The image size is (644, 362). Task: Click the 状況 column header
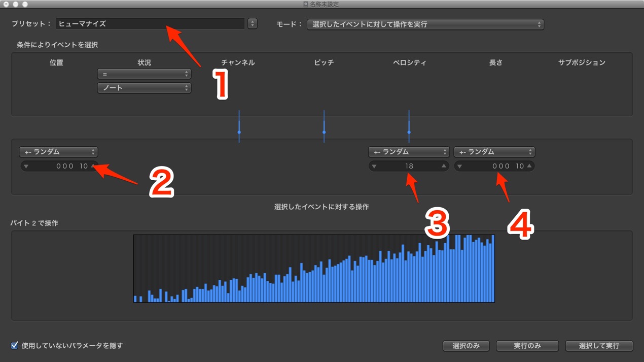click(x=144, y=62)
